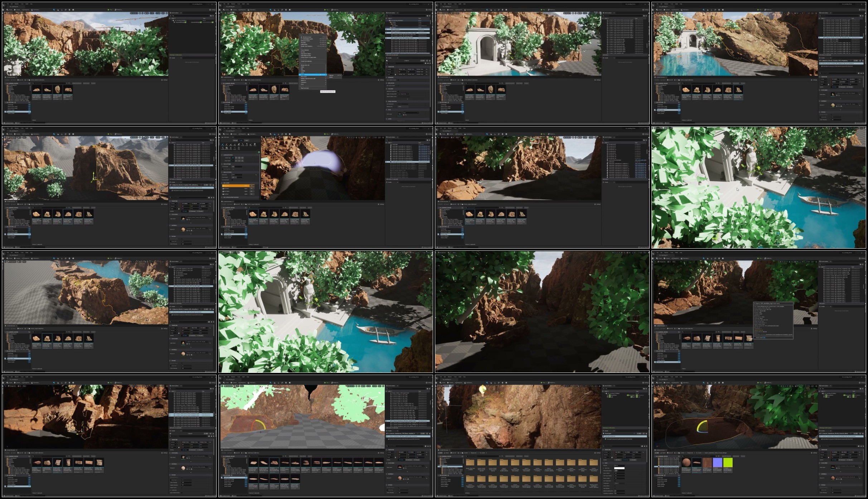
Task: Select the Flatten tool icon in the Landscape panel frame
Action: (235, 145)
